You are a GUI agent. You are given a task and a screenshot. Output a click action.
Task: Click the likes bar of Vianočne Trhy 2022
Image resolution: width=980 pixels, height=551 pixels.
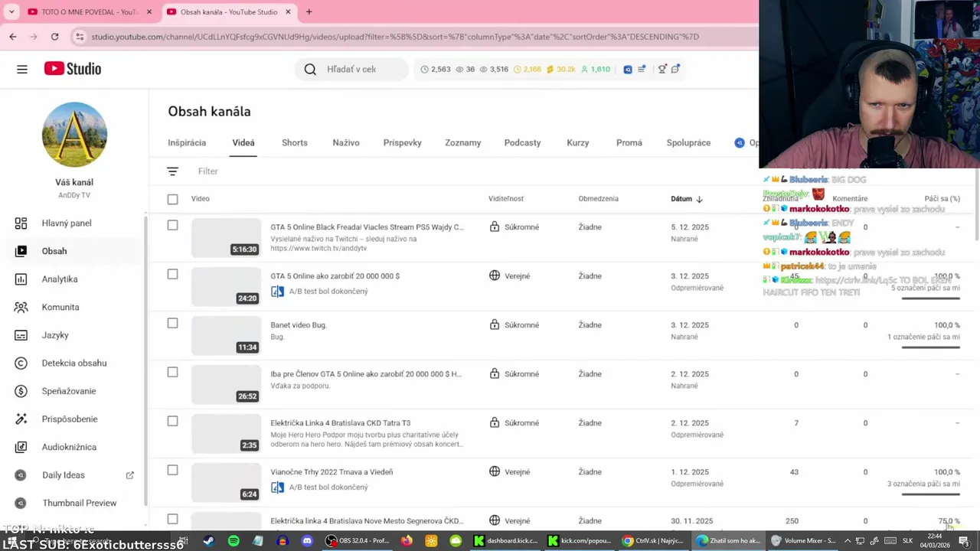(x=931, y=494)
